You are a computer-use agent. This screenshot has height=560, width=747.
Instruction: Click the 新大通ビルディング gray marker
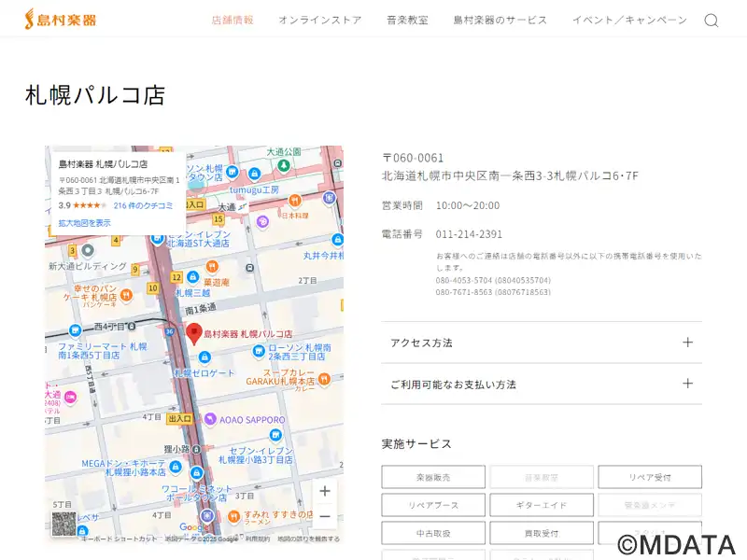coord(88,250)
